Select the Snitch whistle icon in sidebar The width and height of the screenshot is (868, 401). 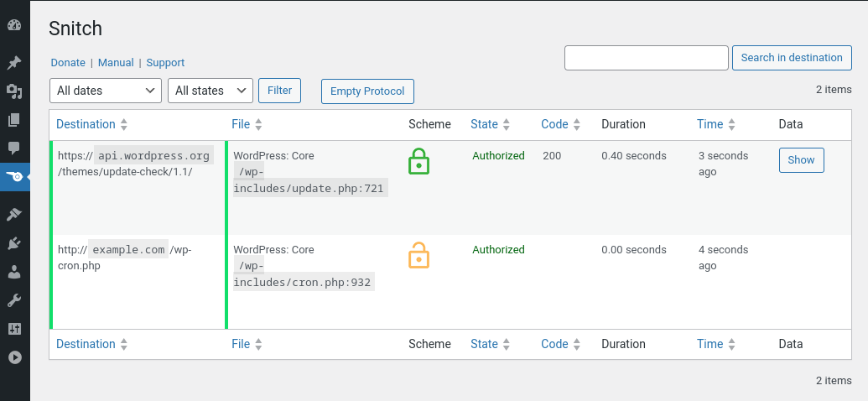[14, 177]
